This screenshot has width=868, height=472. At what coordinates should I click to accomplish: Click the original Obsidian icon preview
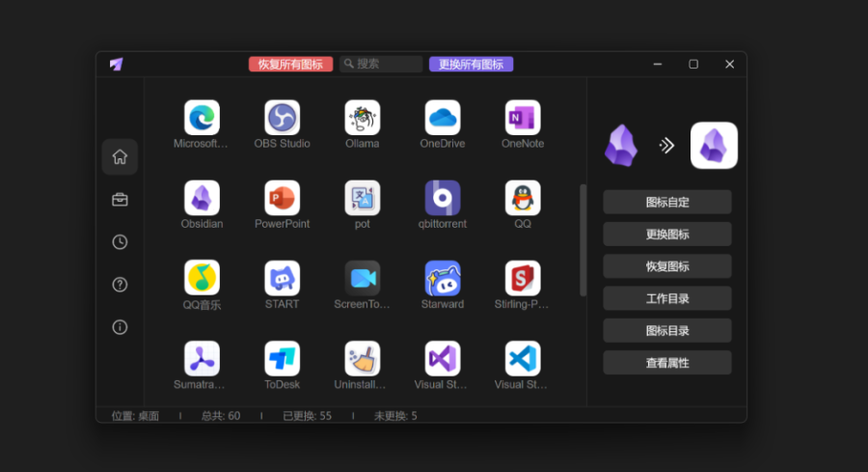pos(620,146)
